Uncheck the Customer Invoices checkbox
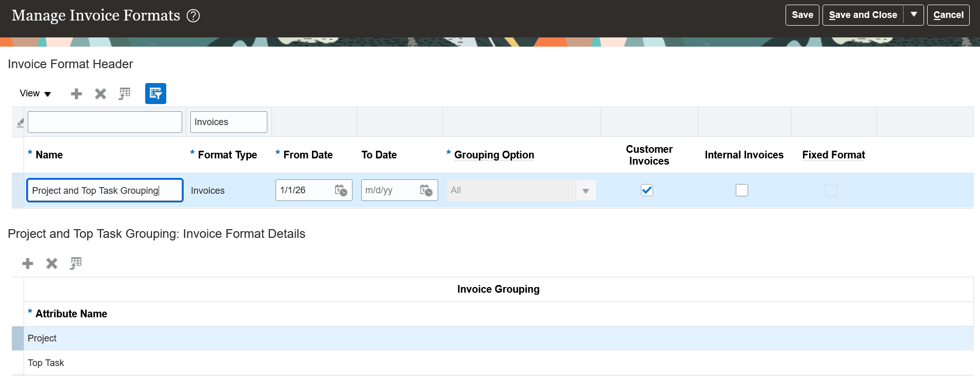The image size is (980, 386). 647,190
